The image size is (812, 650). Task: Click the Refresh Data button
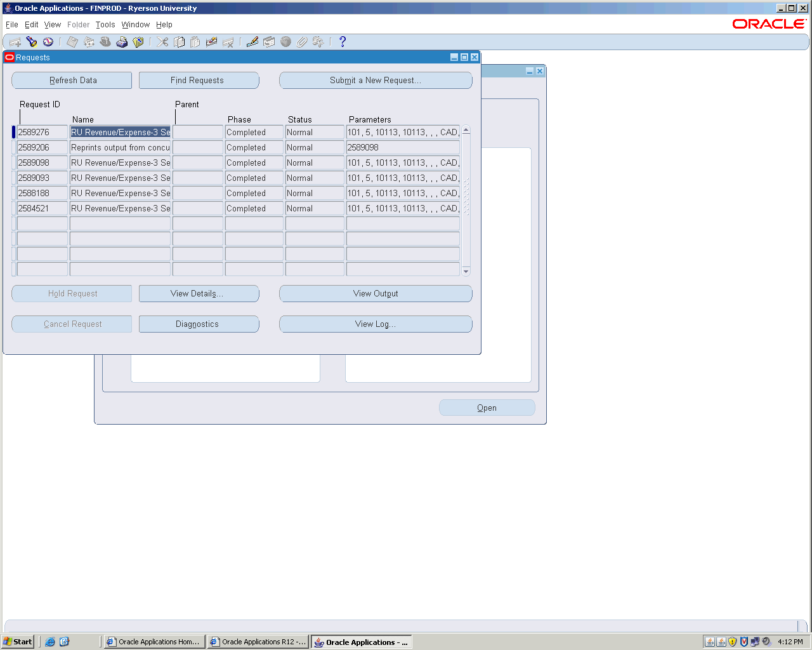[x=72, y=81]
